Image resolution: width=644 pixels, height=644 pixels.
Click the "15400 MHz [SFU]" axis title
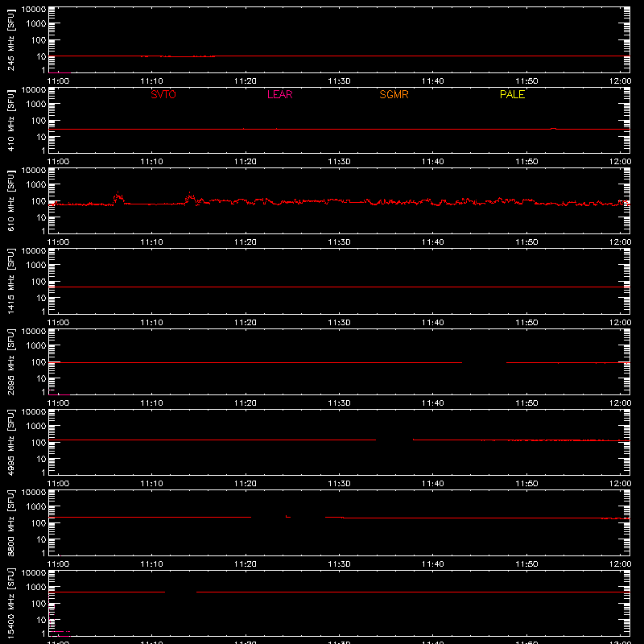coord(11,603)
